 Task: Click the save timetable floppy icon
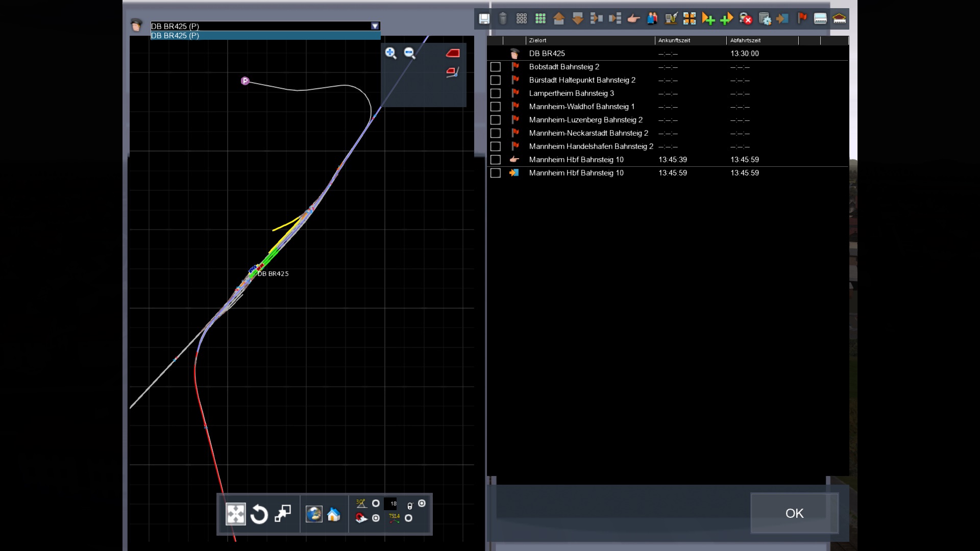[484, 19]
